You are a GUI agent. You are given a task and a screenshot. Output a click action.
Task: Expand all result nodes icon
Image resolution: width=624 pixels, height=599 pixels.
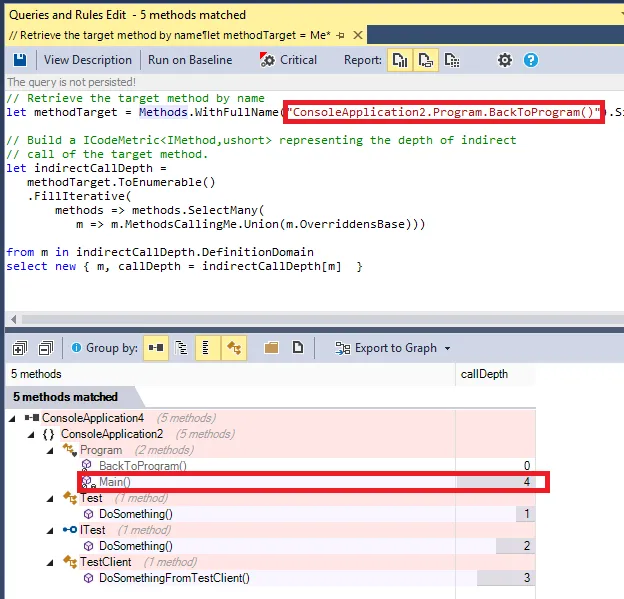20,348
